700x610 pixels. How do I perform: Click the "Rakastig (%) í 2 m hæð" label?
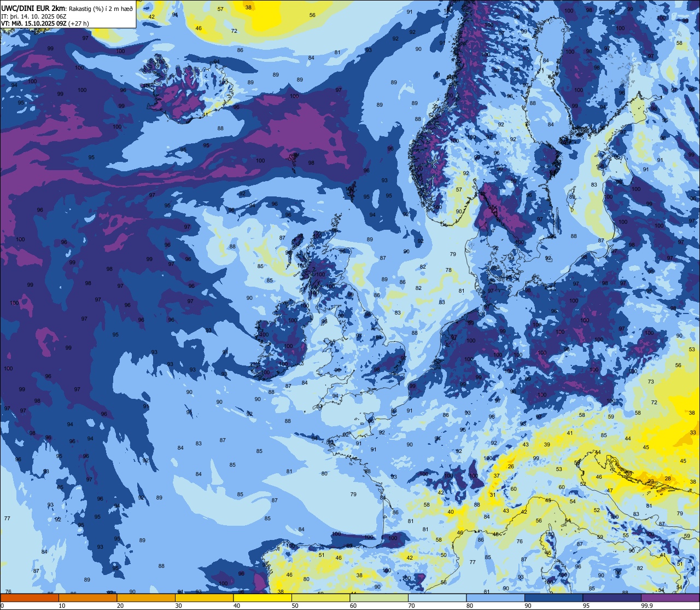pyautogui.click(x=101, y=8)
